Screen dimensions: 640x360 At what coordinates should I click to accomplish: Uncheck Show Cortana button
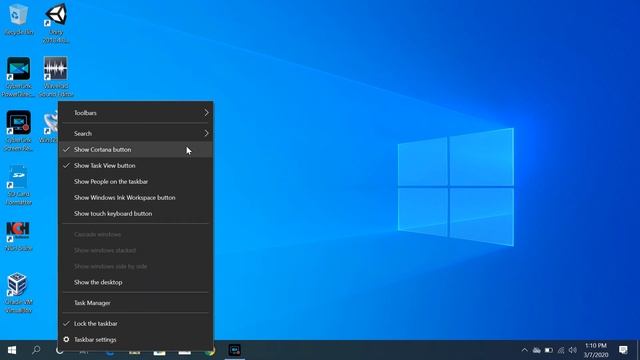pyautogui.click(x=136, y=149)
